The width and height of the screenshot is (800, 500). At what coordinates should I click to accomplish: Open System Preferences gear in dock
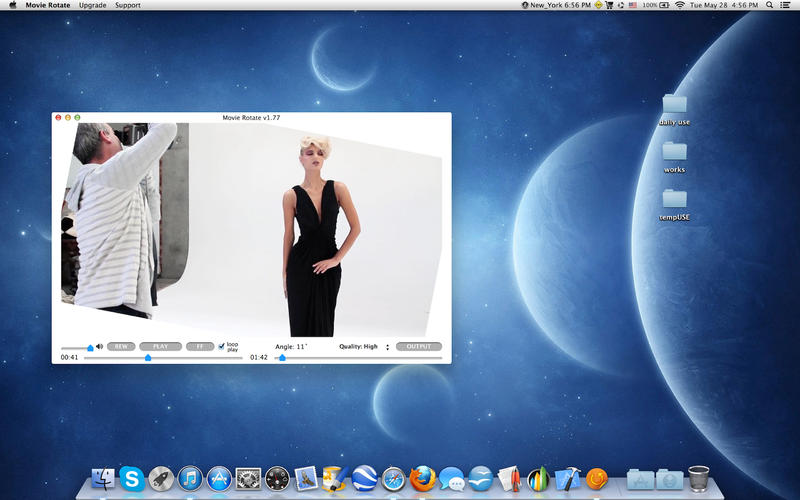248,479
